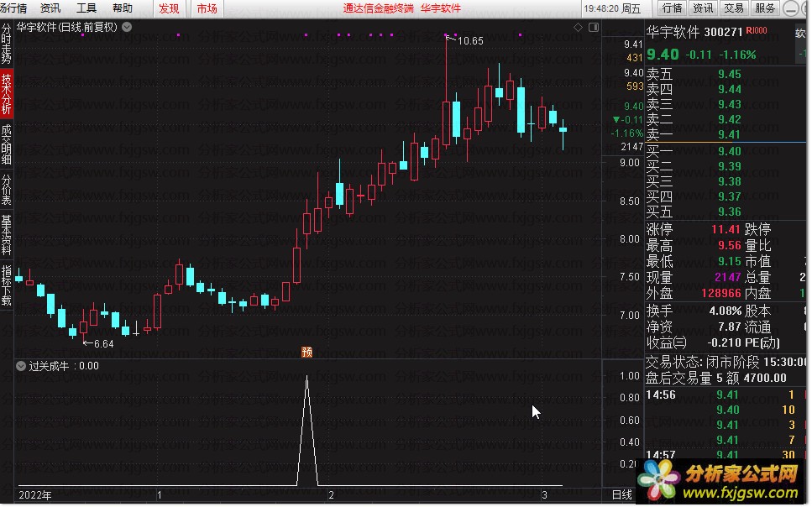This screenshot has height=507, width=812.
Task: Switch to the red 发现 tab
Action: click(169, 8)
